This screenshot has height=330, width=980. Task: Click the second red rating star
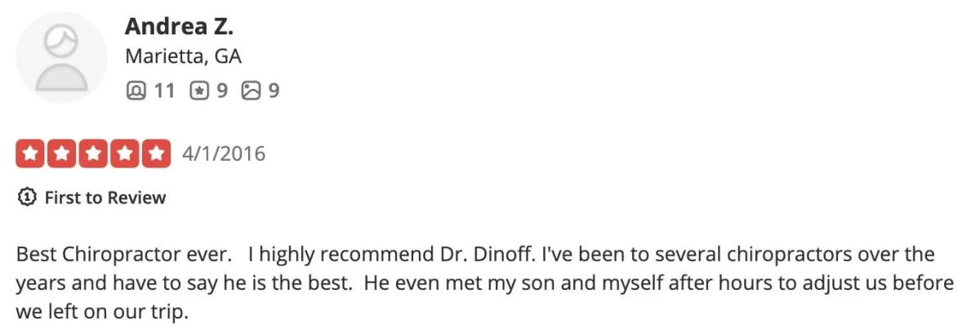click(x=62, y=154)
